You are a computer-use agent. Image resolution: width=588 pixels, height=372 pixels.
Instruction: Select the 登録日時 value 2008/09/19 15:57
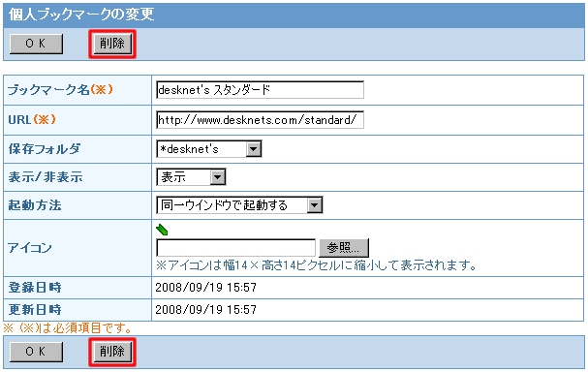click(206, 288)
